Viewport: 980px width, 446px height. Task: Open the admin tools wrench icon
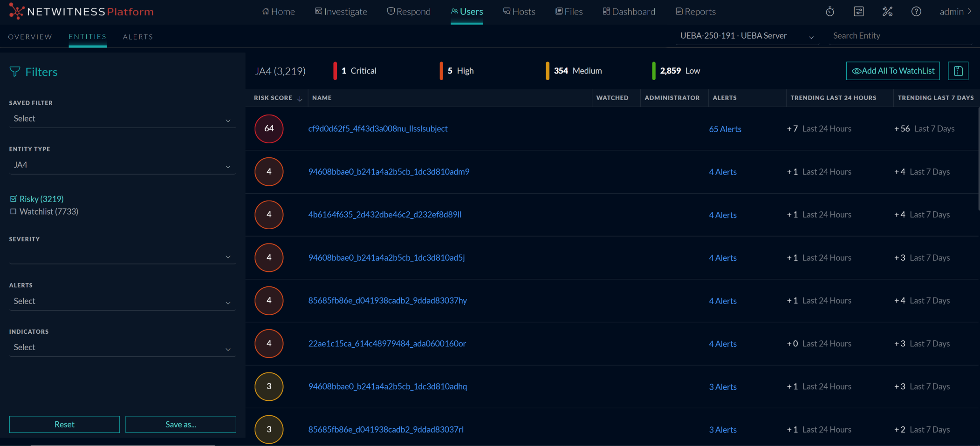pos(888,11)
